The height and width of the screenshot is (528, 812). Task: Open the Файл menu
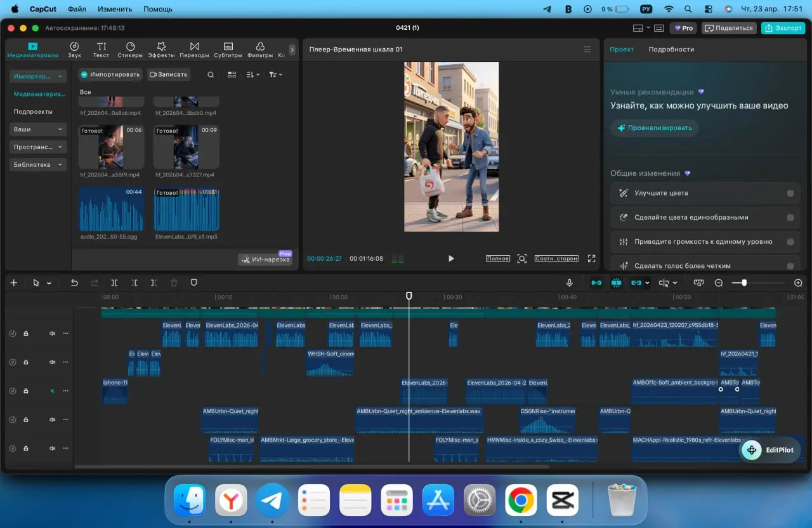77,10
